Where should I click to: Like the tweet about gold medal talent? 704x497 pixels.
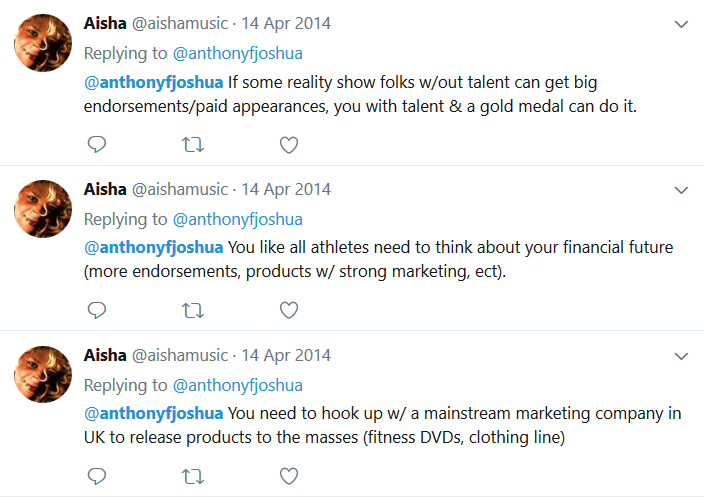tap(289, 145)
